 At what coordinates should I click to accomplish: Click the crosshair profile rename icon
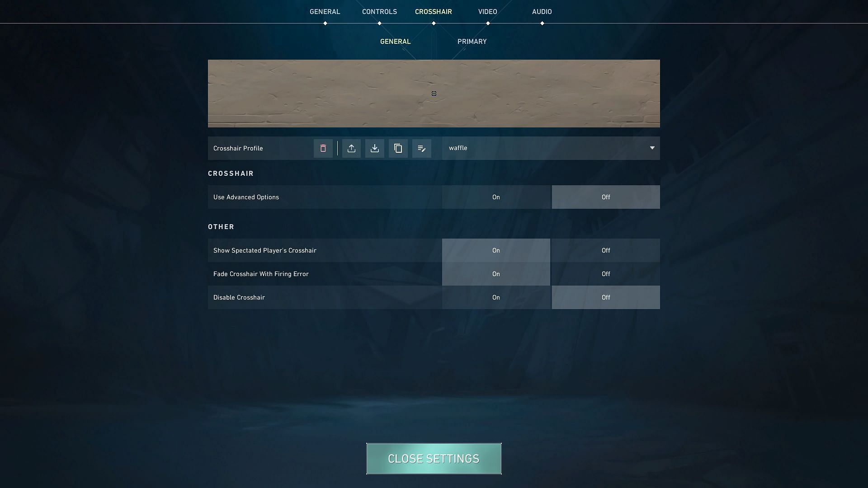tap(421, 148)
